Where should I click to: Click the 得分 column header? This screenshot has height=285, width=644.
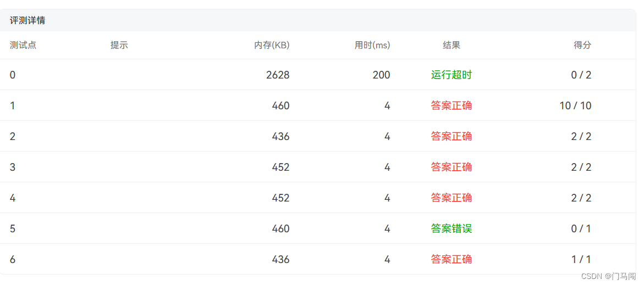(582, 45)
